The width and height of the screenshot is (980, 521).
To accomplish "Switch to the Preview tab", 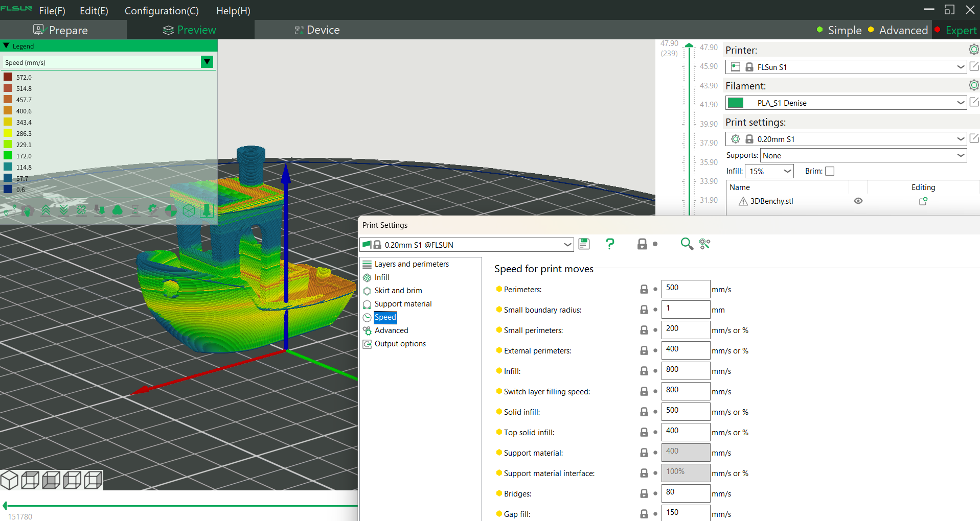I will (x=190, y=30).
